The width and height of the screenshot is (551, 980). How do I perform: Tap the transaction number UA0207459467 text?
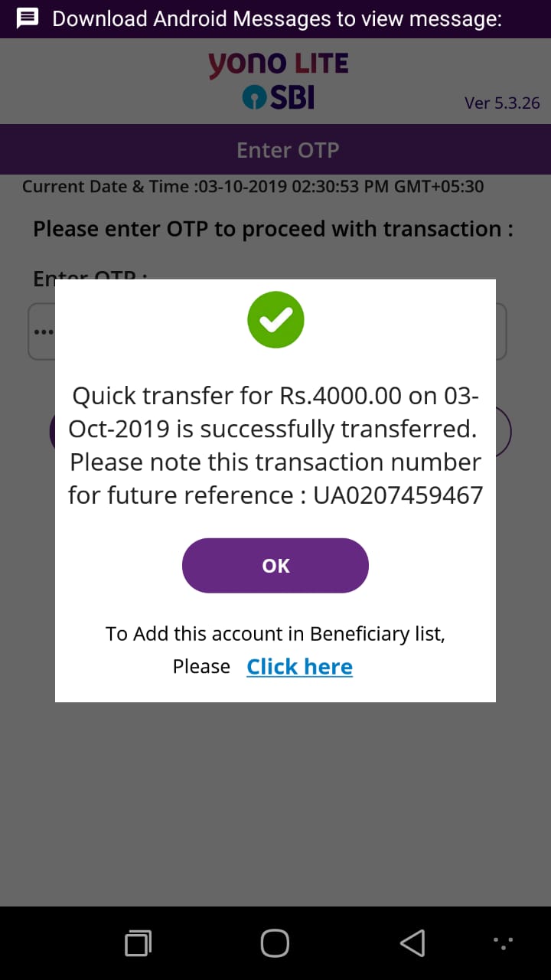click(398, 495)
